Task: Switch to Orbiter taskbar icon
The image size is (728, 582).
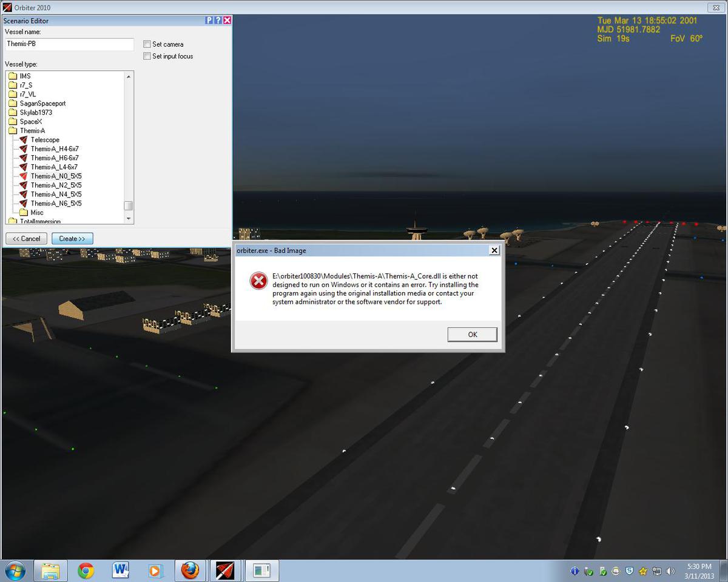Action: pos(225,571)
